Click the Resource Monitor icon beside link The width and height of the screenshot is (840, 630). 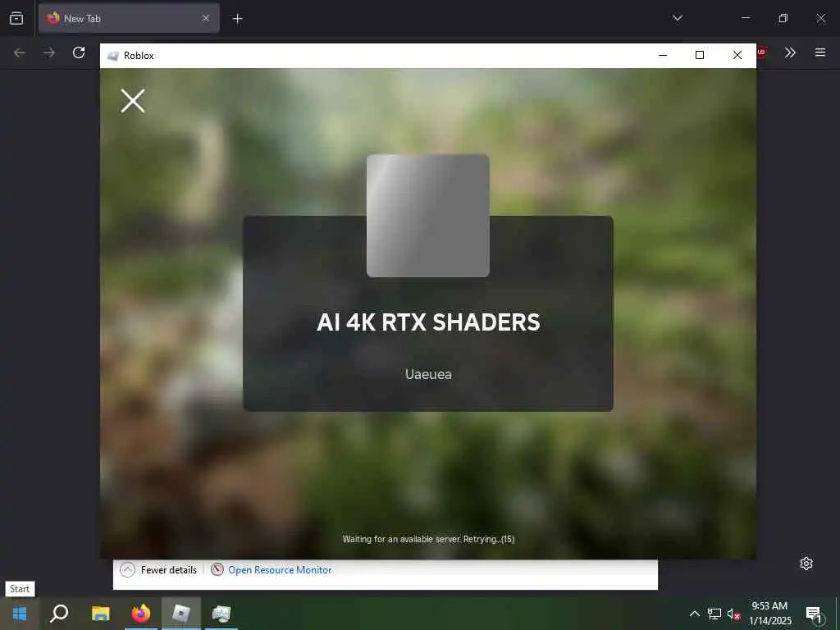(217, 569)
